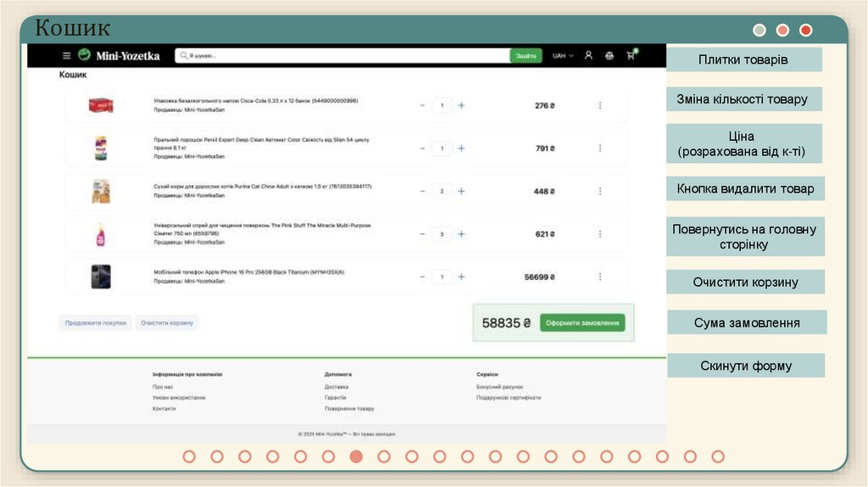Click the Pink Stuff spray thumbnail
Viewport: 868px width, 487px height.
pos(101,234)
